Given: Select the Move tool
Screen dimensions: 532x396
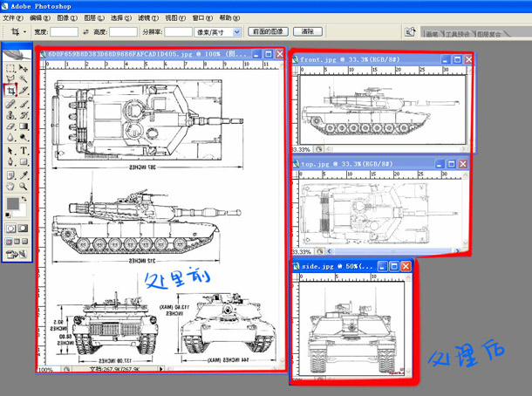Looking at the screenshot, I should click(x=23, y=68).
